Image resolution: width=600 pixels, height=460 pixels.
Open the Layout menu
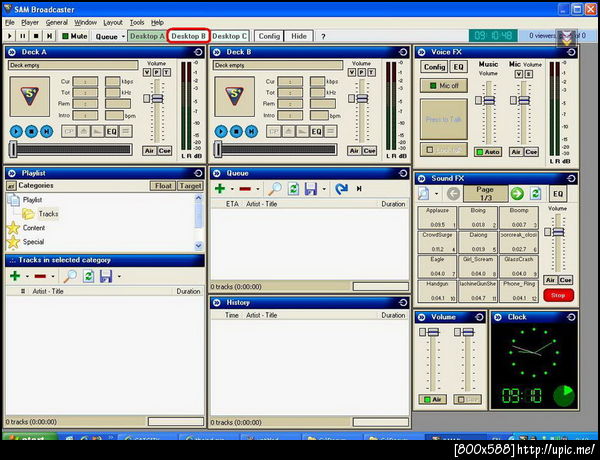113,23
